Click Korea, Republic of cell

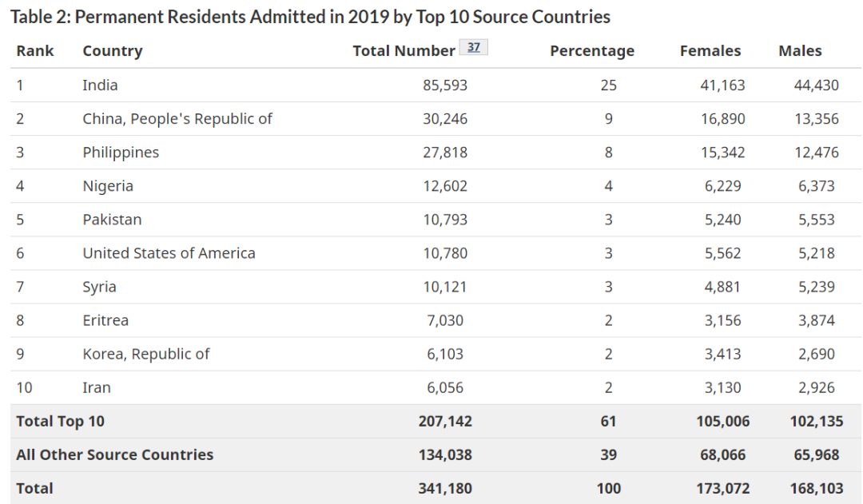tap(145, 354)
